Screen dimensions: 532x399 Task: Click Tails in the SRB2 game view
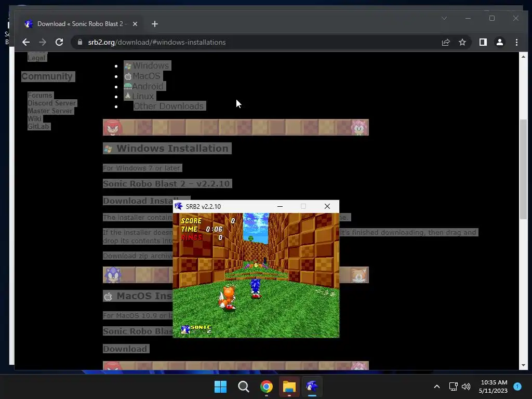[x=228, y=298]
